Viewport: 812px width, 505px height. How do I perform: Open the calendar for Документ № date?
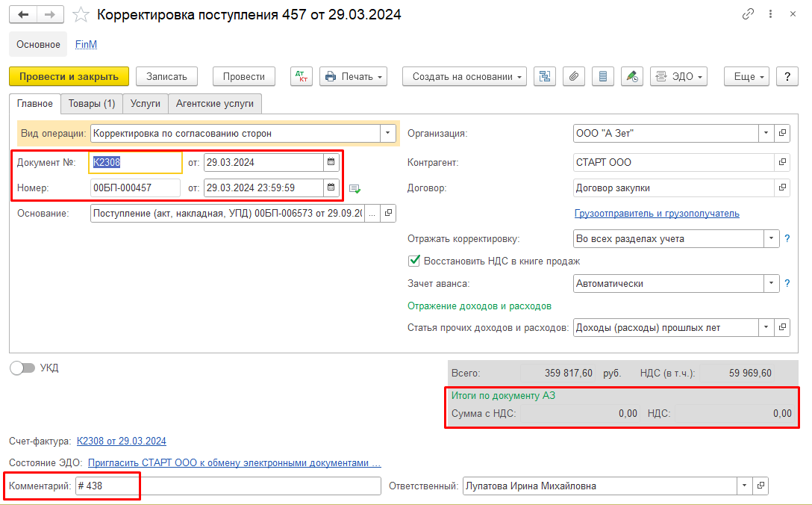click(x=331, y=162)
